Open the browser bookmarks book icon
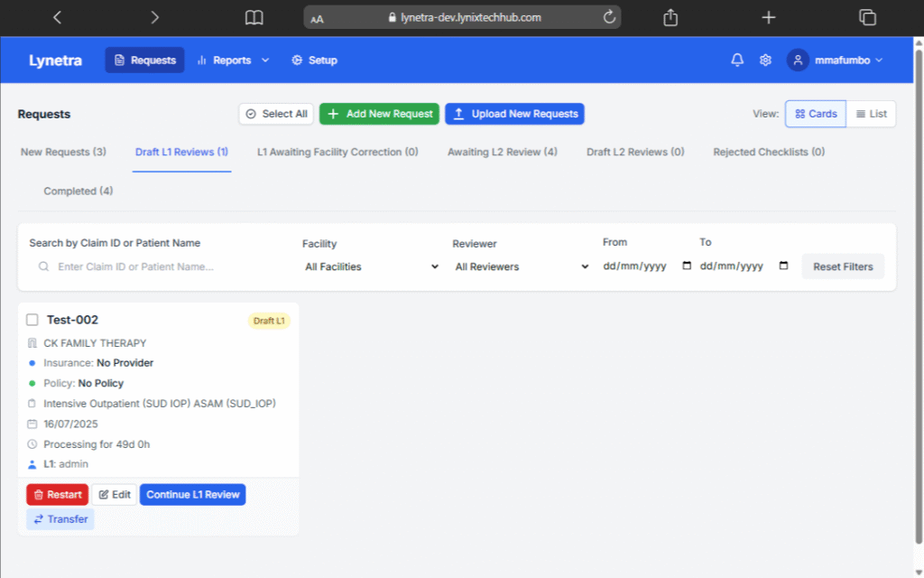The width and height of the screenshot is (924, 578). pos(254,17)
